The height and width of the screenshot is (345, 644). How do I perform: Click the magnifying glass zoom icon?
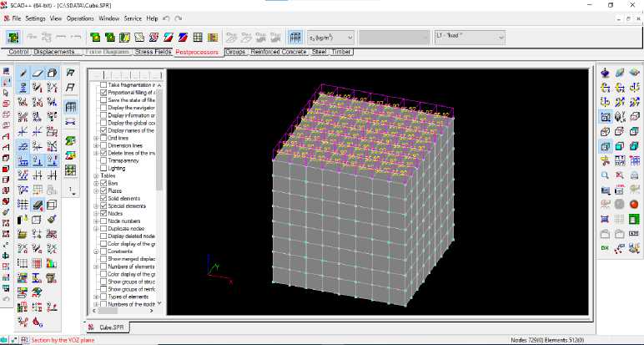point(605,175)
